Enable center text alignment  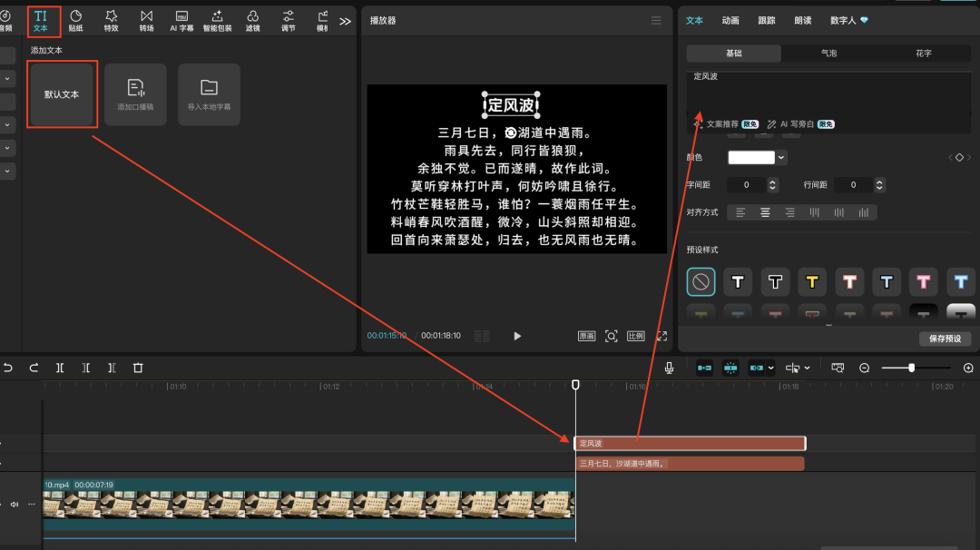765,211
